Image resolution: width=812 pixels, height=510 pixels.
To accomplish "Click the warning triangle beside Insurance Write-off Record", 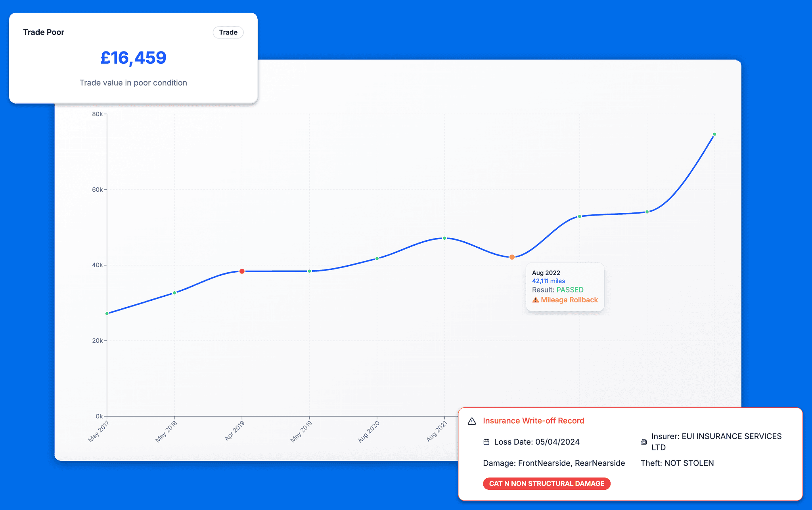I will point(472,421).
